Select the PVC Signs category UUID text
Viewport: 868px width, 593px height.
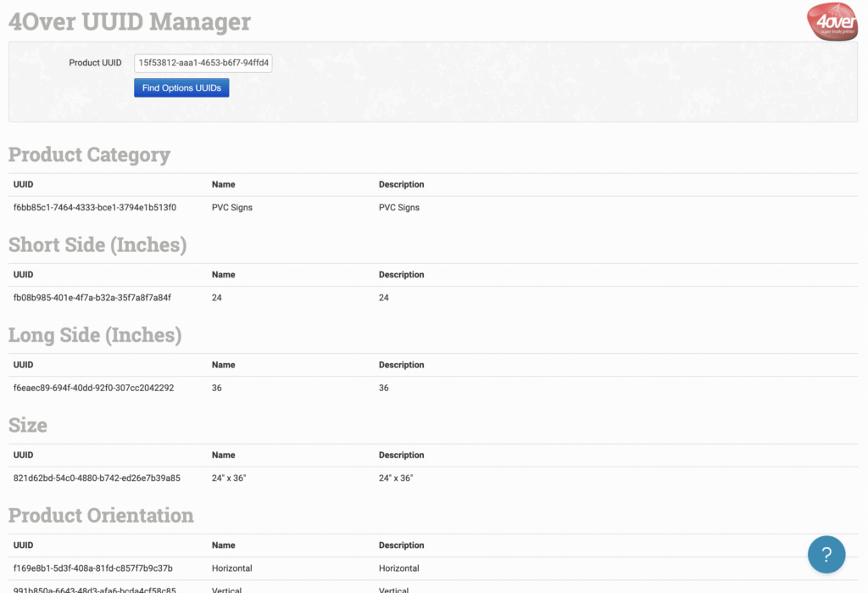94,207
